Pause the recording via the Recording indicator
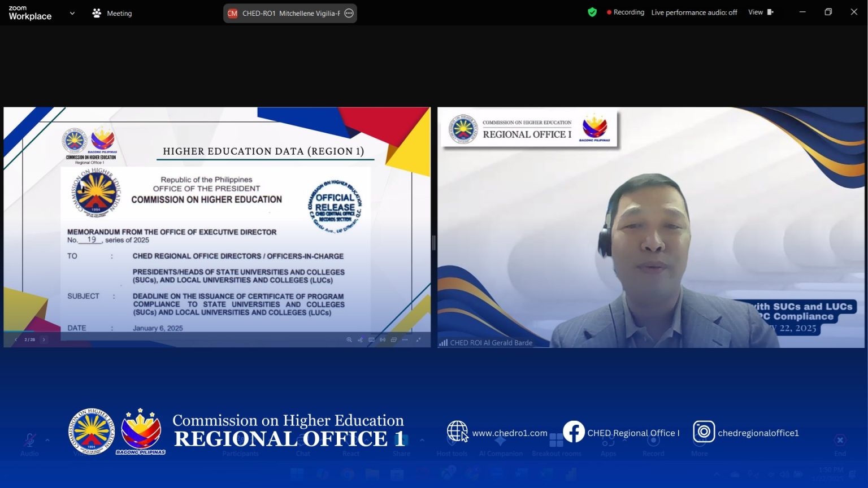The height and width of the screenshot is (488, 868). 626,12
